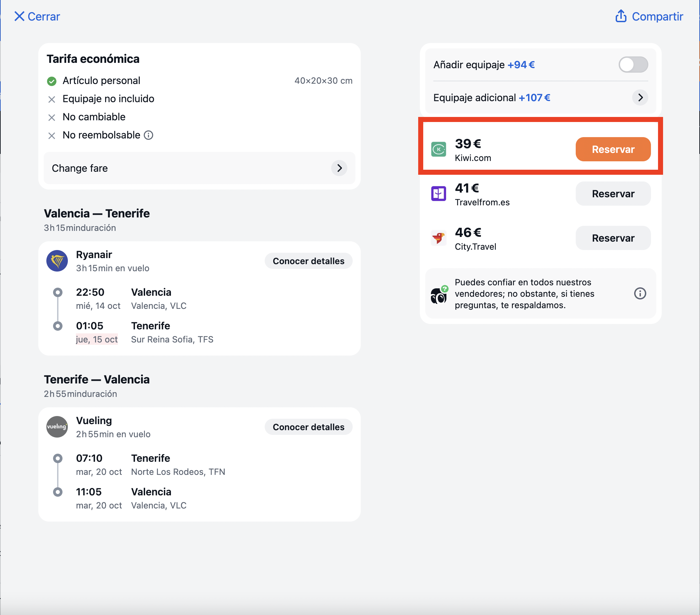Click the Tarifa económica heading
Viewport: 700px width, 615px height.
(x=93, y=58)
